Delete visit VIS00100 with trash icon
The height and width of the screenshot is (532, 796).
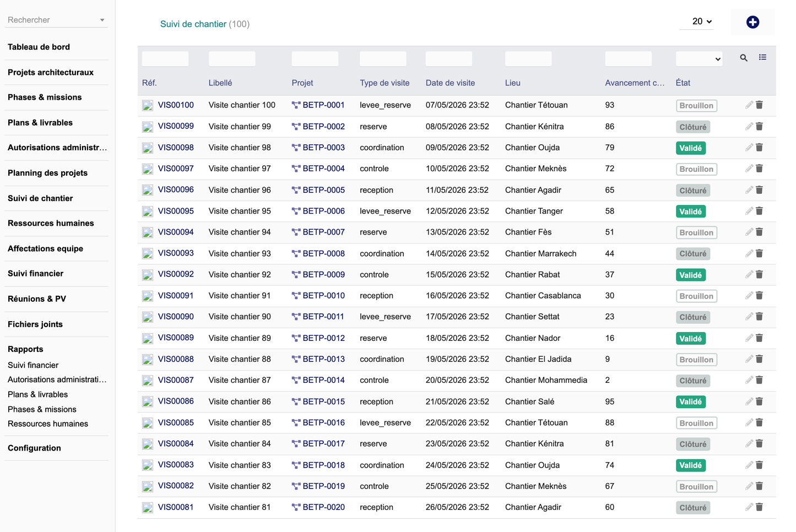(x=759, y=105)
